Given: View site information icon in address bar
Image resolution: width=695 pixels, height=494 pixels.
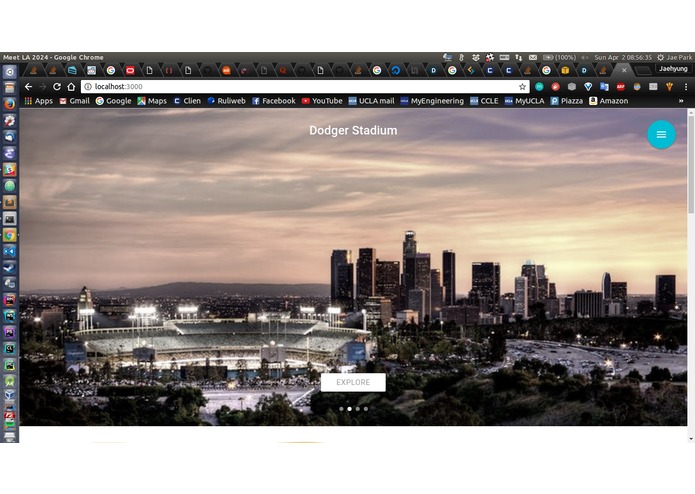Looking at the screenshot, I should coord(88,86).
